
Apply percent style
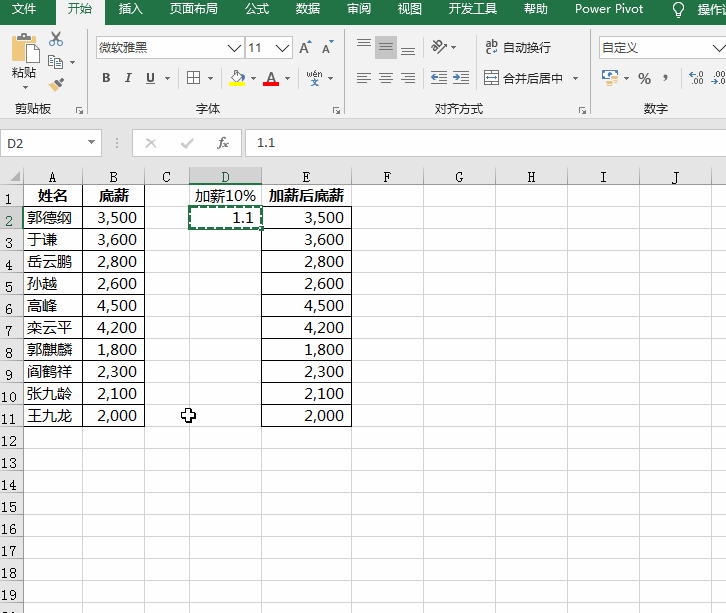click(645, 78)
